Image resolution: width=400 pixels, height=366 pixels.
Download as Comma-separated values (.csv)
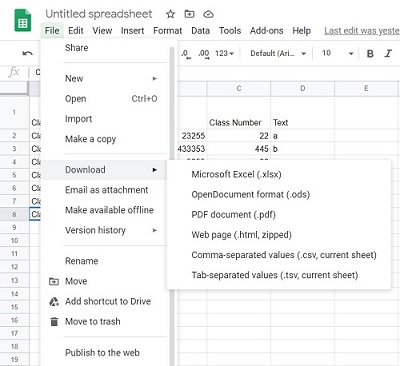[284, 255]
